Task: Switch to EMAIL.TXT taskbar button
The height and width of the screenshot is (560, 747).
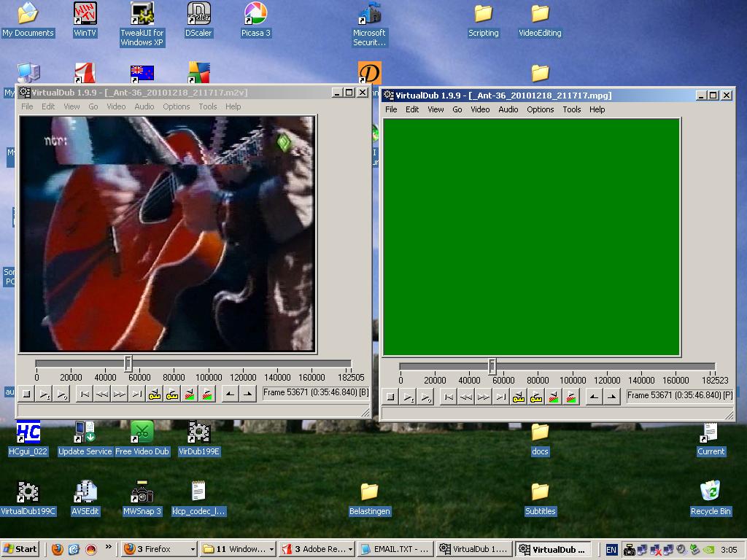Action: coord(395,549)
